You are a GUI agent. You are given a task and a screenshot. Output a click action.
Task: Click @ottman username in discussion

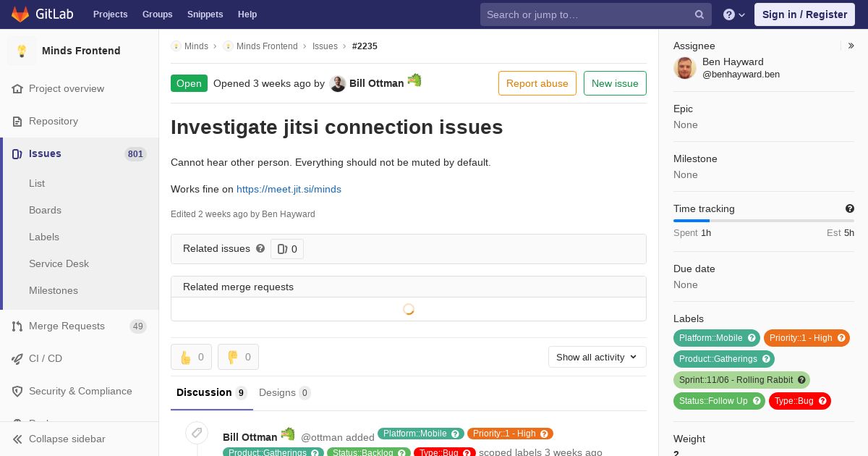[323, 437]
